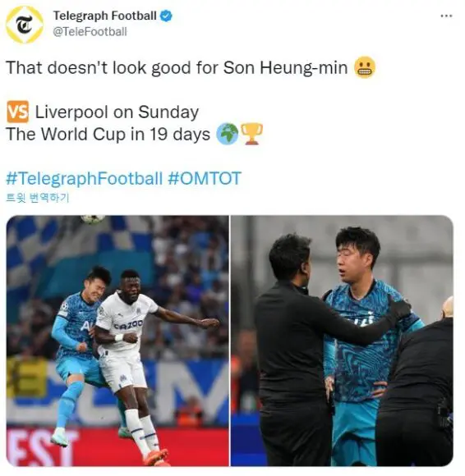Image resolution: width=465 pixels, height=476 pixels.
Task: Open the three-dot more options menu
Action: 446,16
